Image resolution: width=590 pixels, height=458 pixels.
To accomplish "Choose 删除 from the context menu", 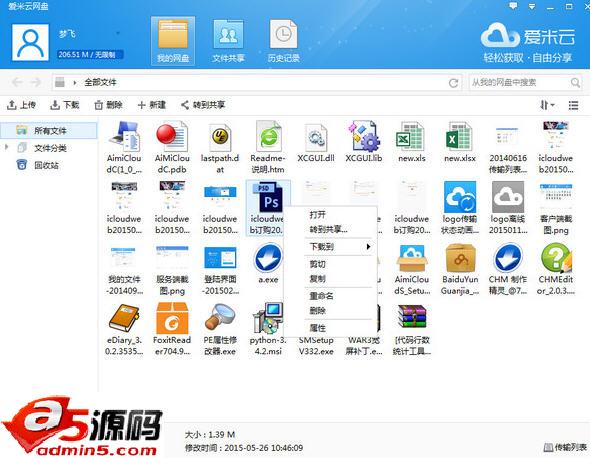I will tap(317, 311).
